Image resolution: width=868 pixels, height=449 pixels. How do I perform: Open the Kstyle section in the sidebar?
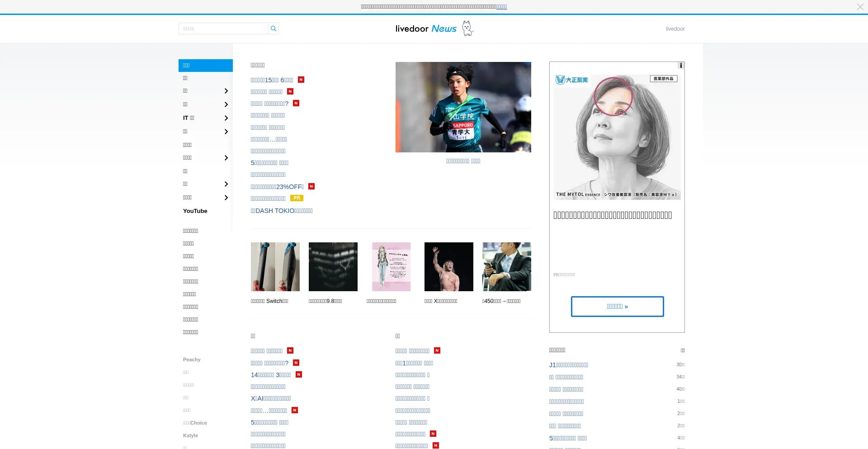tap(190, 435)
